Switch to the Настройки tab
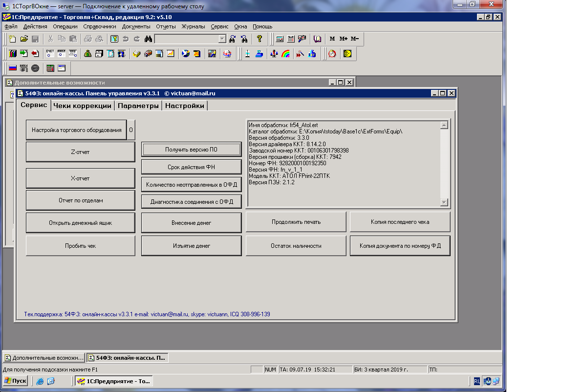563x392 pixels. 184,106
